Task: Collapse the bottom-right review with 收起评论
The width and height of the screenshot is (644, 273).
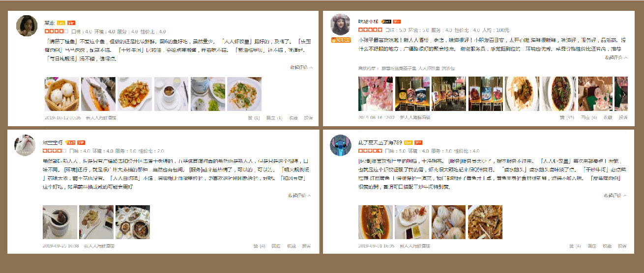Action: coord(615,195)
